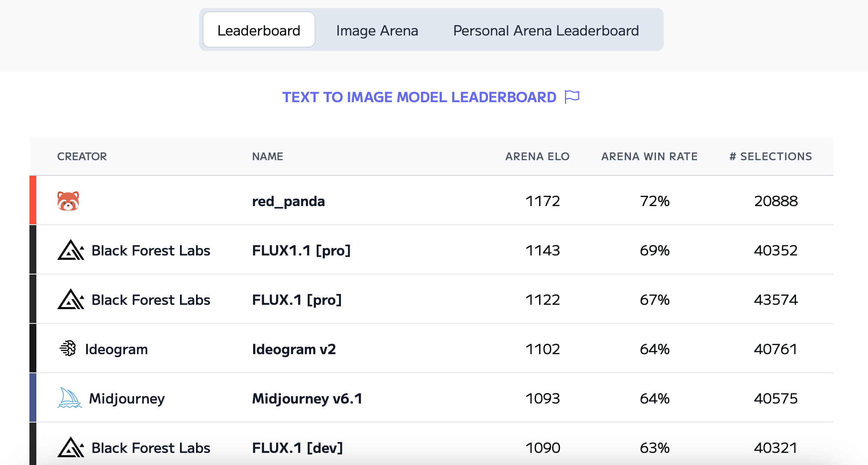Click Black Forest Labs logo for FLUX1.1 [pro]
This screenshot has height=465, width=868.
tap(71, 250)
